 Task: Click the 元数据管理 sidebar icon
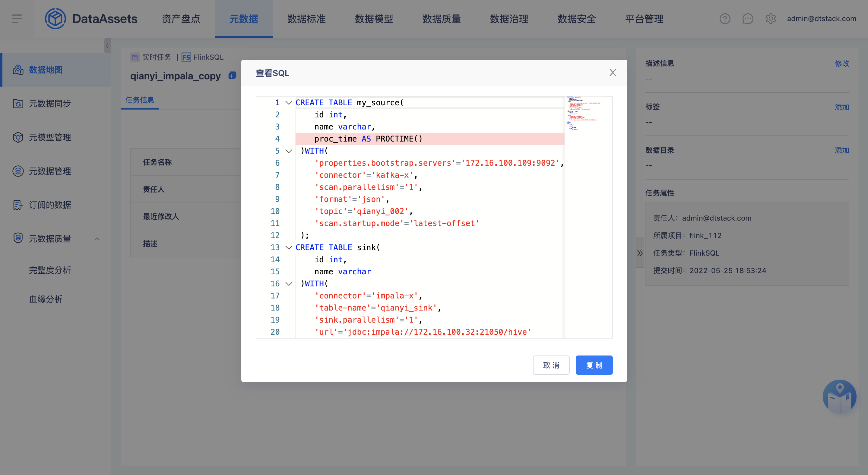[18, 171]
